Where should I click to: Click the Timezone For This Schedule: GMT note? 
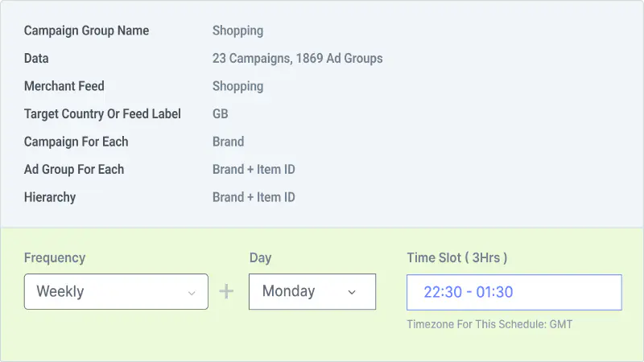489,324
